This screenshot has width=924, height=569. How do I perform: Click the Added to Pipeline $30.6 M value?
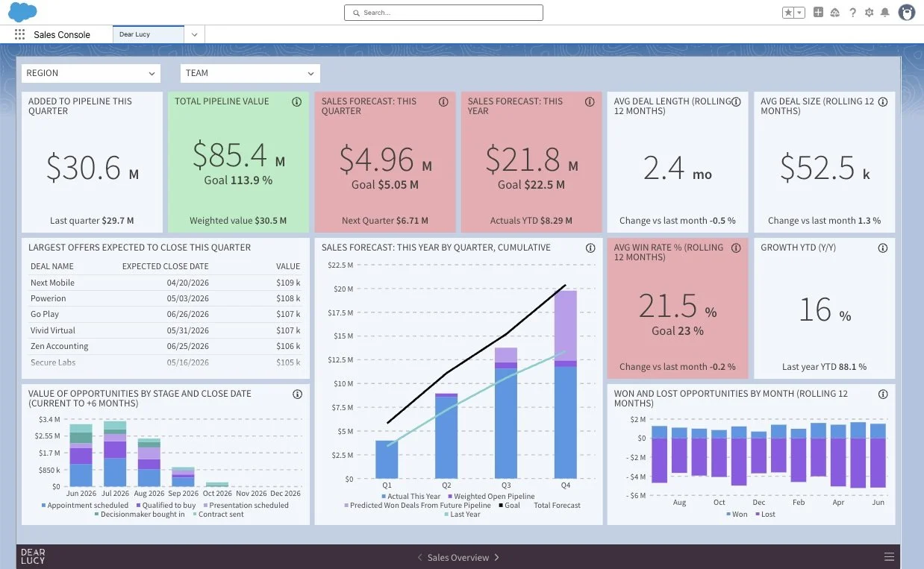(92, 167)
